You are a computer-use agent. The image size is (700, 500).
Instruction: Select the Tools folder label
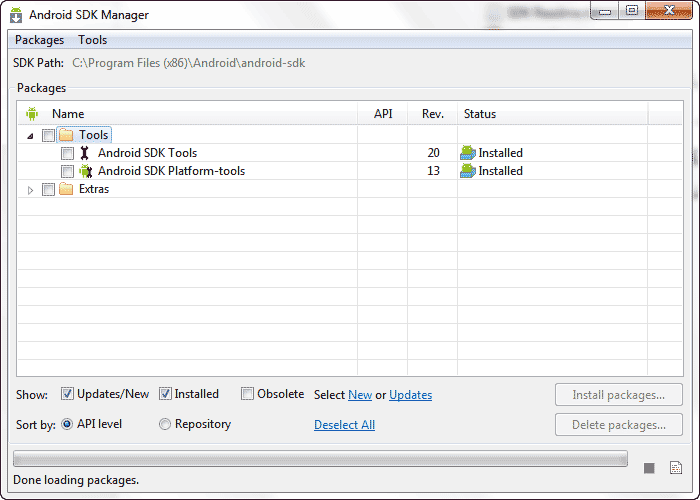point(93,135)
